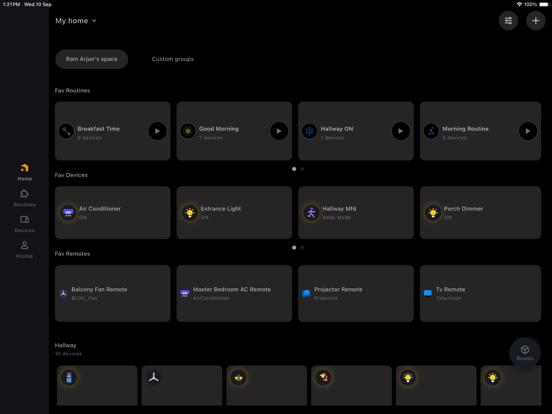Tap the fifth Hallway bulb device icon
This screenshot has width=552, height=414.
(x=408, y=378)
